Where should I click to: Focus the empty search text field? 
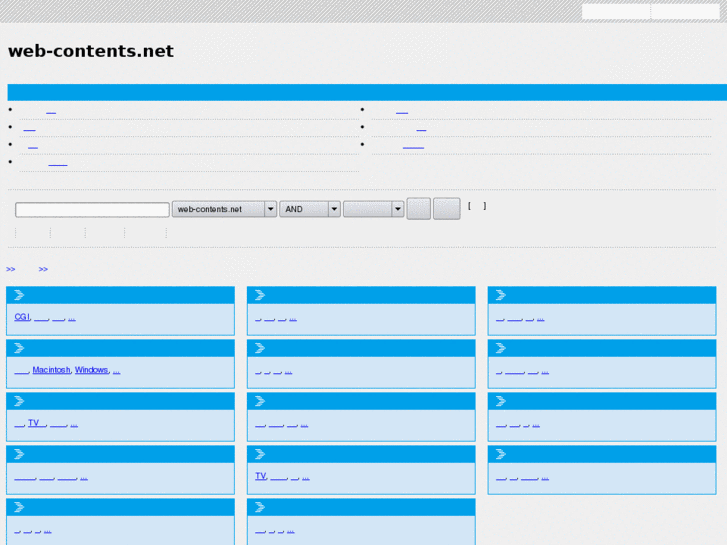92,210
